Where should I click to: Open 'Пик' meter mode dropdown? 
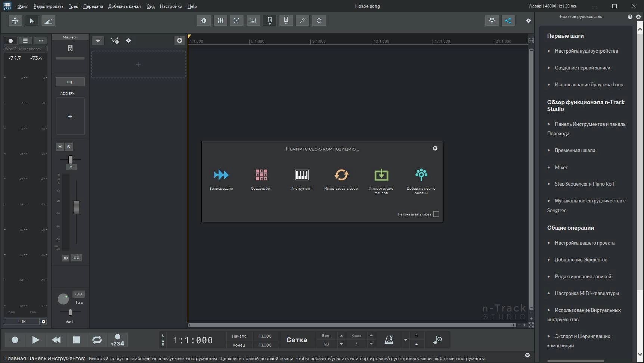(x=22, y=322)
